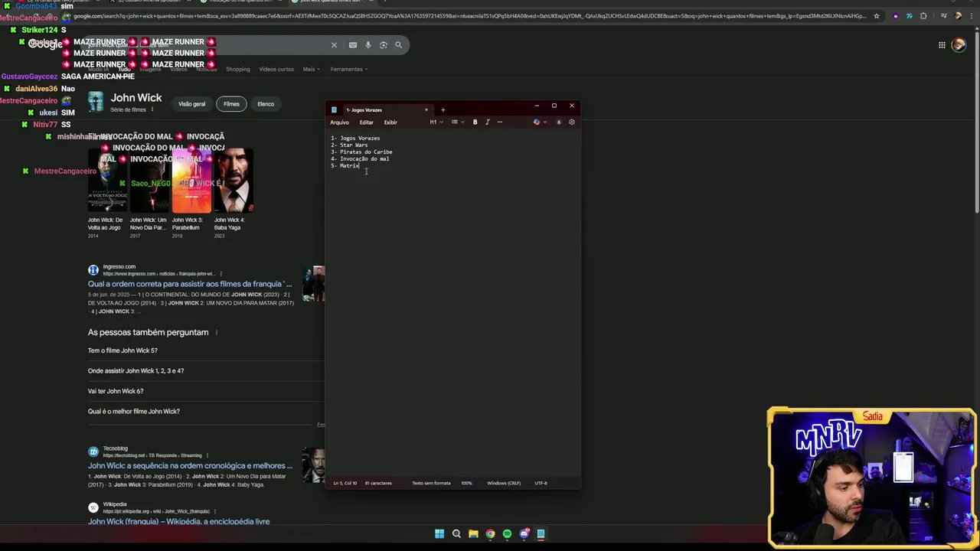Open the Google apps grid
This screenshot has height=551, width=980.
[x=942, y=45]
